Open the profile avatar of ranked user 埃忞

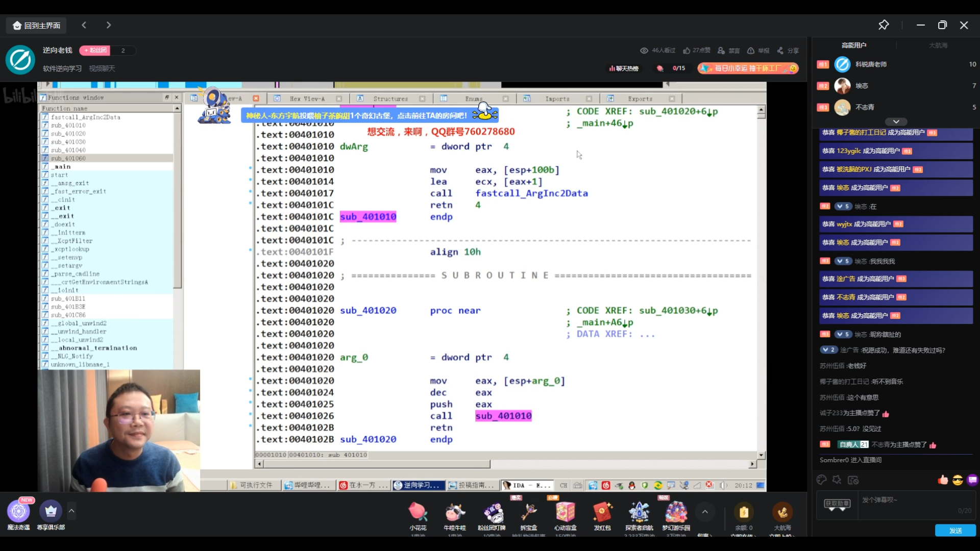842,86
